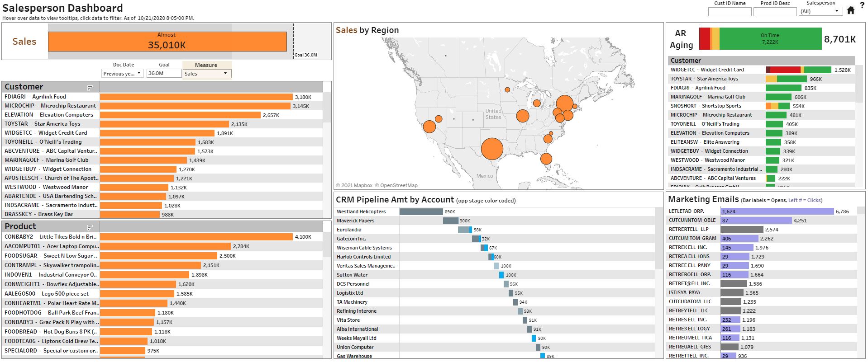
Task: Click the Maverick Papers 300K pipeline bar
Action: click(450, 221)
